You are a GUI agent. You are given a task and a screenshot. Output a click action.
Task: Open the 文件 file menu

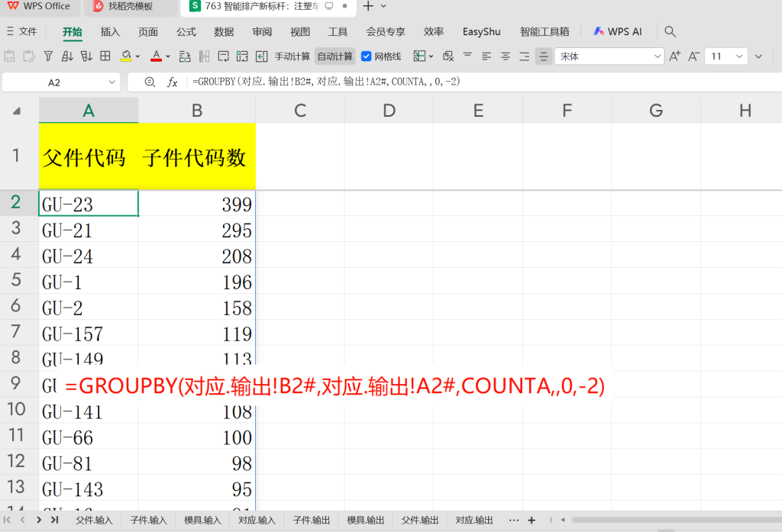pos(22,31)
